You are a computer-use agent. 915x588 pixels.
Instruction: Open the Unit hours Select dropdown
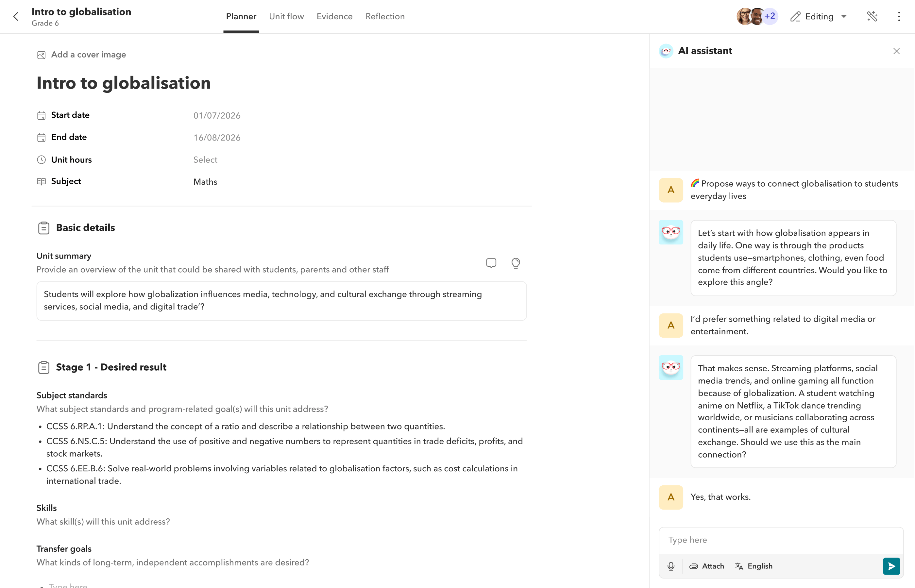coord(205,160)
